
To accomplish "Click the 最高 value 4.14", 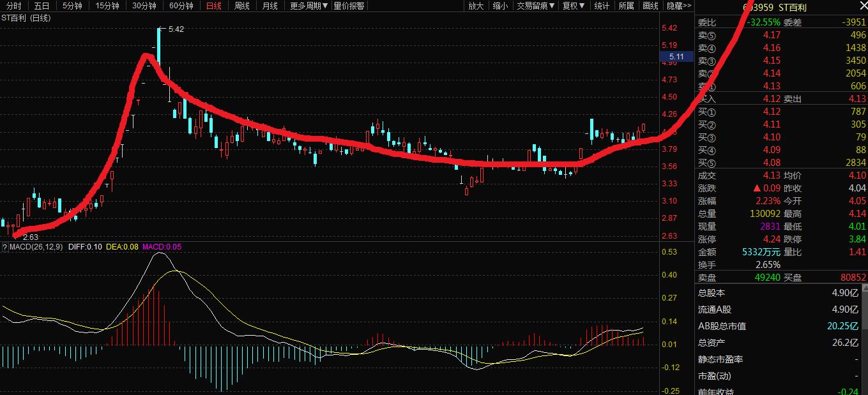I will tap(857, 214).
